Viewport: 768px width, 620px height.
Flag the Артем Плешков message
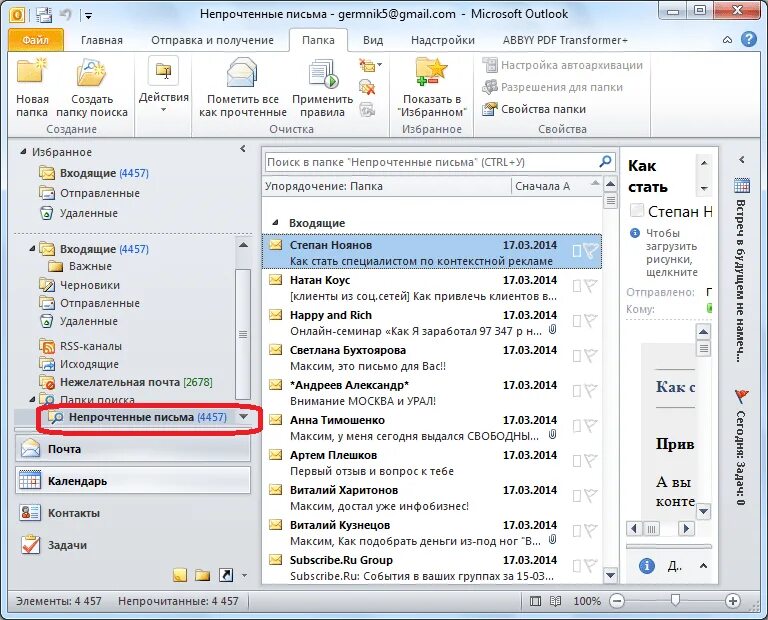(591, 460)
